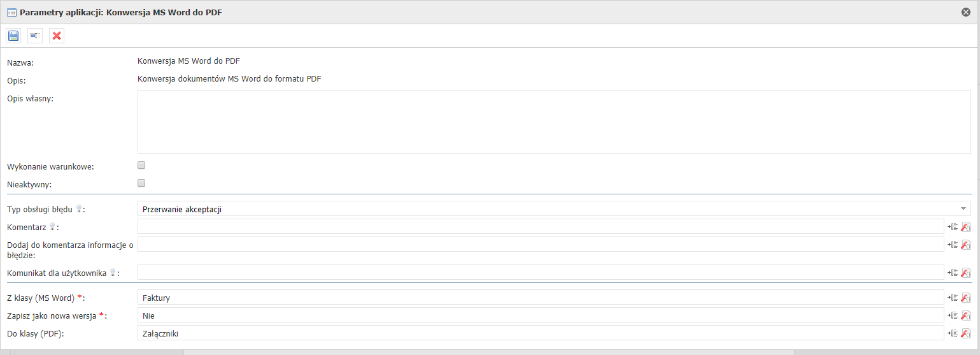Viewport: 980px width, 355px height.
Task: Click the Z klasy field containing Faktury
Action: (541, 298)
